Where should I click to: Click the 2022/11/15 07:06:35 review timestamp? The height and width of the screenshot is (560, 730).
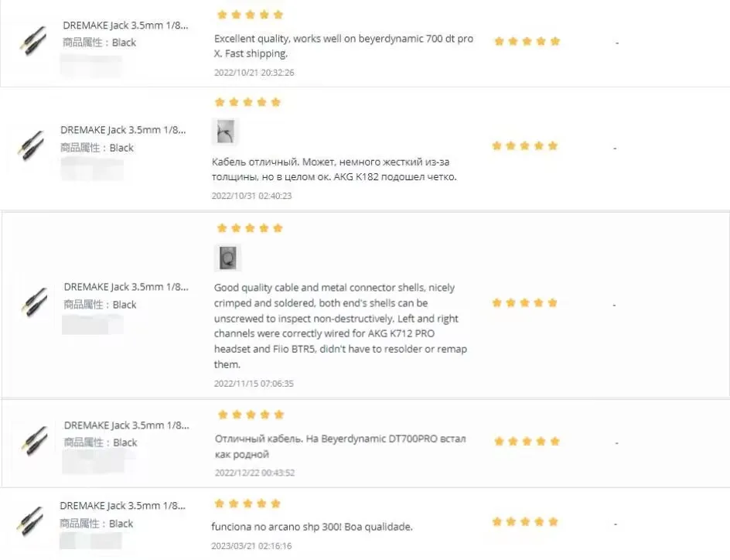(254, 383)
